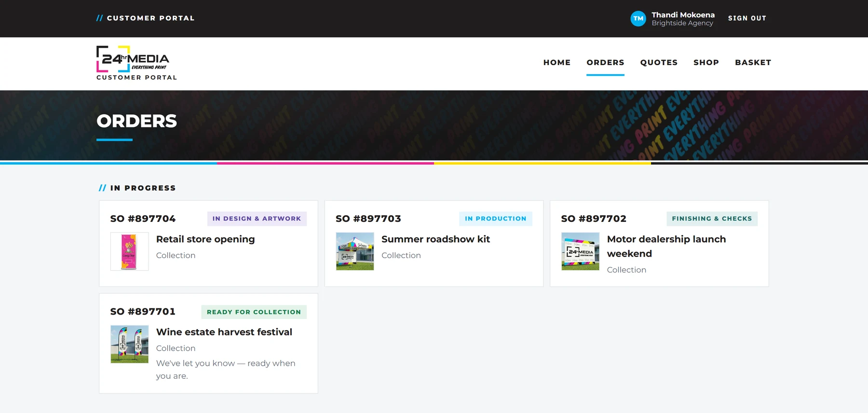This screenshot has height=413, width=868.
Task: Select order SO #897701
Action: 143,312
